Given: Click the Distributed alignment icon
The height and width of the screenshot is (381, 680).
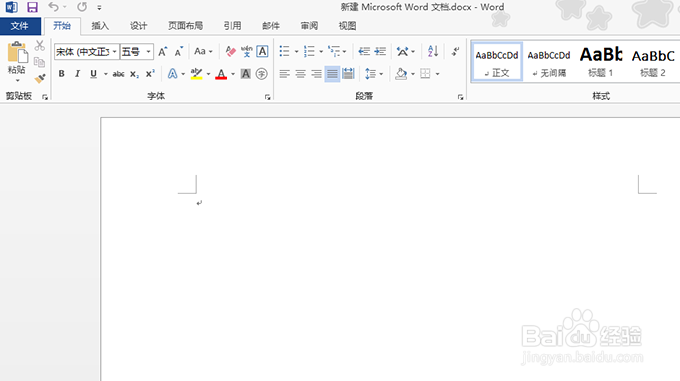Looking at the screenshot, I should point(348,74).
